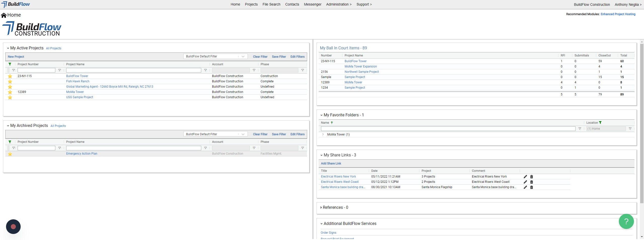Delete the Electrical Risers West Coast share link
The width and height of the screenshot is (644, 240).
(532, 182)
